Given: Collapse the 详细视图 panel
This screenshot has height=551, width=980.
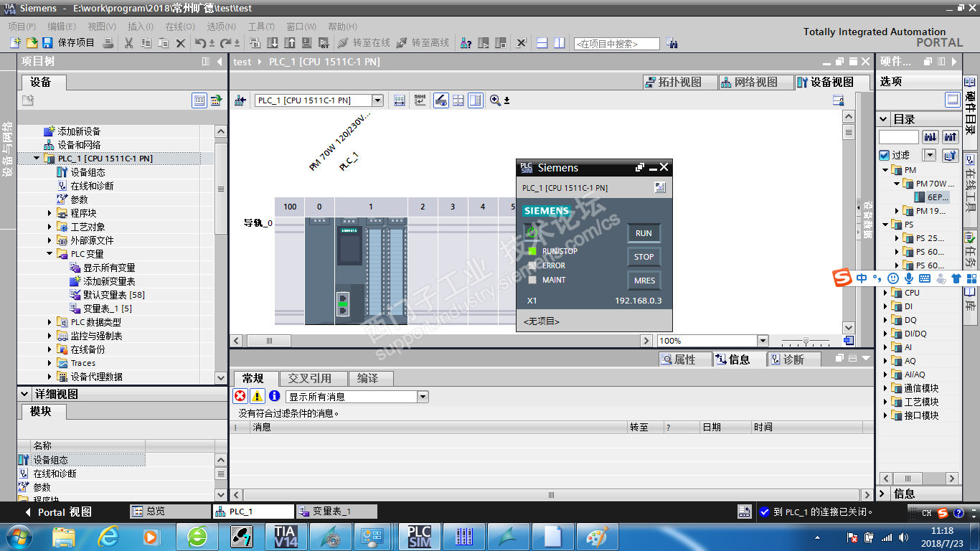Looking at the screenshot, I should coord(25,394).
